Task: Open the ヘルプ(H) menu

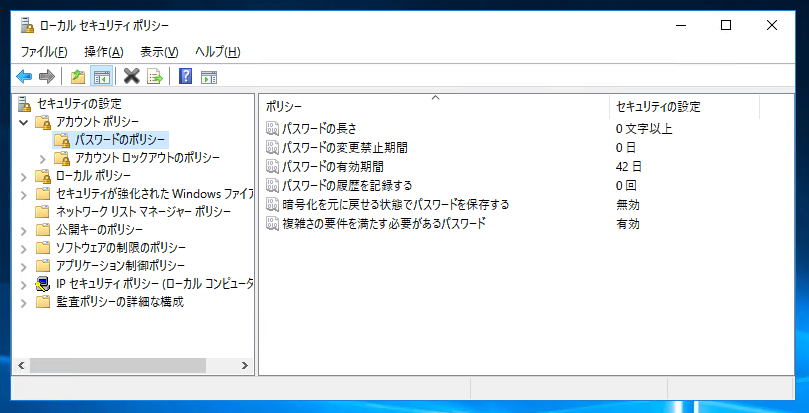Action: [x=217, y=52]
